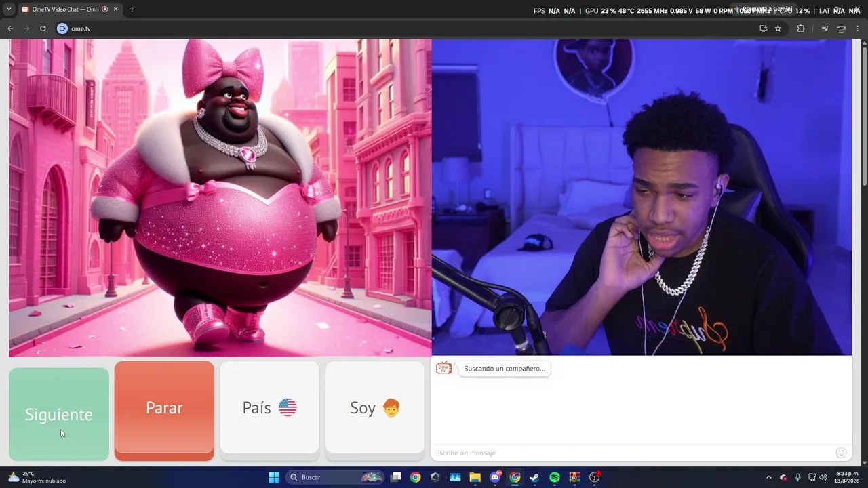The height and width of the screenshot is (488, 868).
Task: Switch to the active Chrome window on taskbar
Action: pos(515,477)
